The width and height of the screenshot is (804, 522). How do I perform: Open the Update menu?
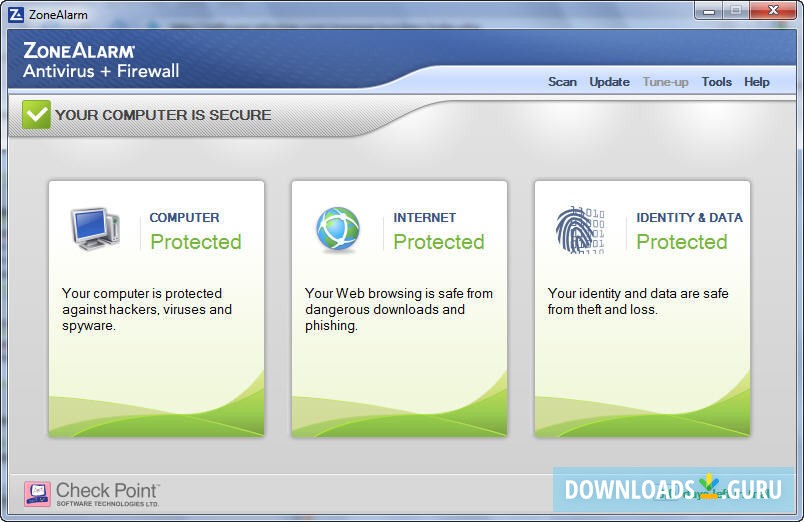pyautogui.click(x=609, y=82)
